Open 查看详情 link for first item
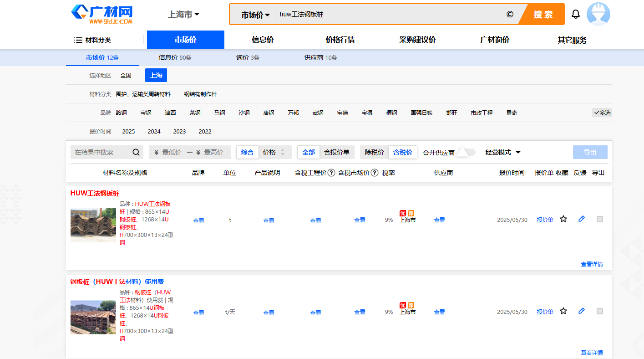Viewport: 644px width, 359px height. tap(592, 264)
